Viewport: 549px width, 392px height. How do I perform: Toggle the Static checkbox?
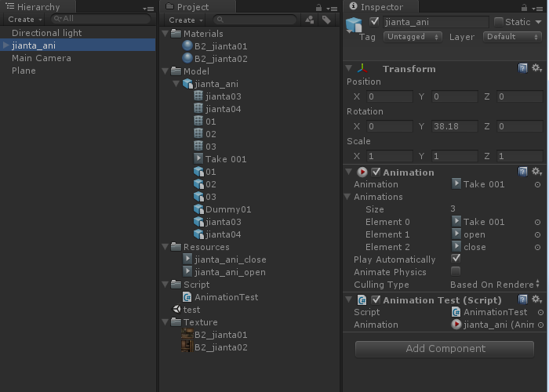point(499,22)
